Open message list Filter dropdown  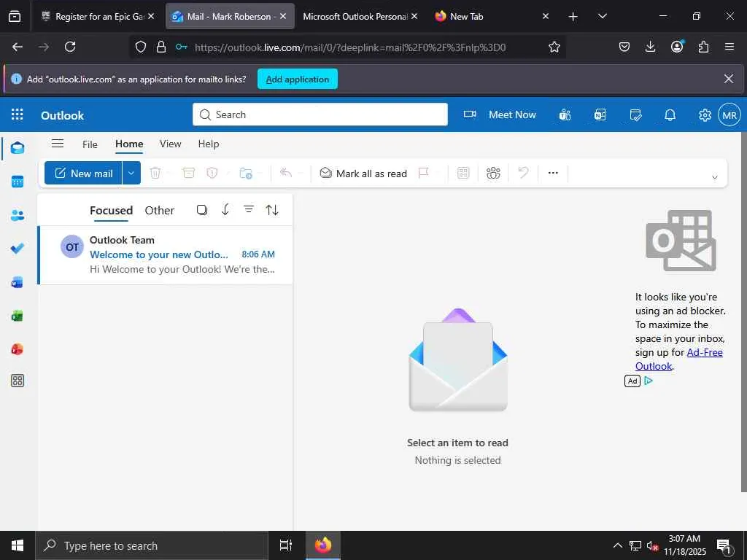tap(249, 209)
